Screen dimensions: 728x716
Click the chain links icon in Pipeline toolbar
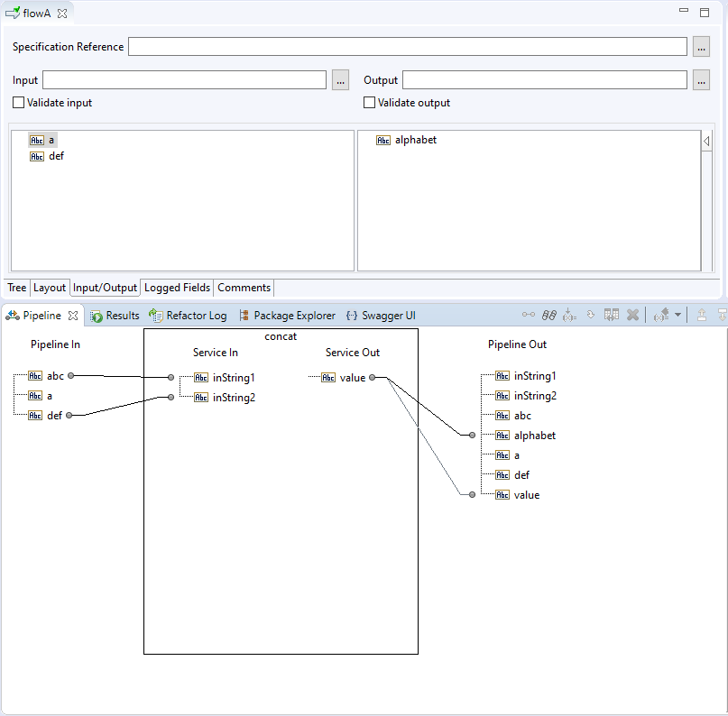click(x=548, y=316)
